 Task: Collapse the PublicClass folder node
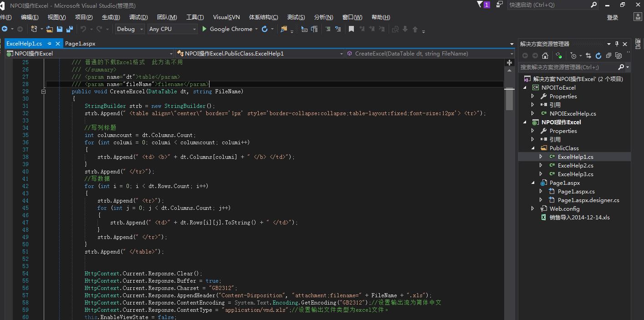[x=533, y=148]
